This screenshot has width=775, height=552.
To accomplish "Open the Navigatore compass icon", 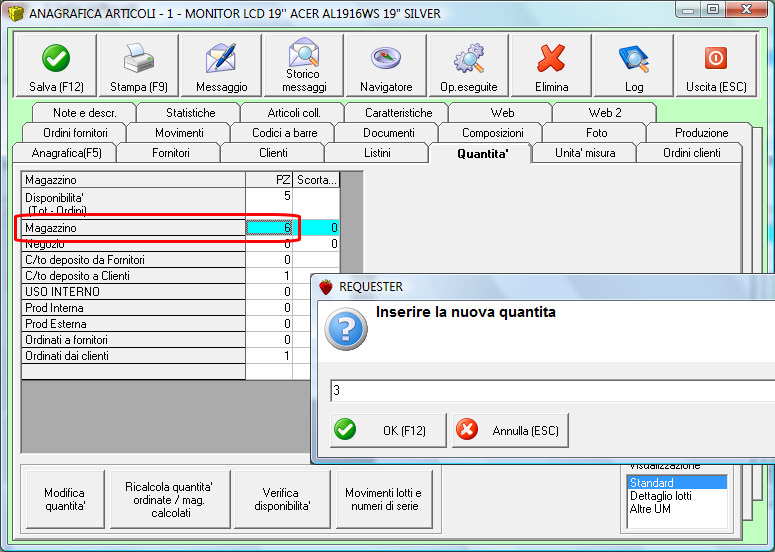I will click(386, 58).
